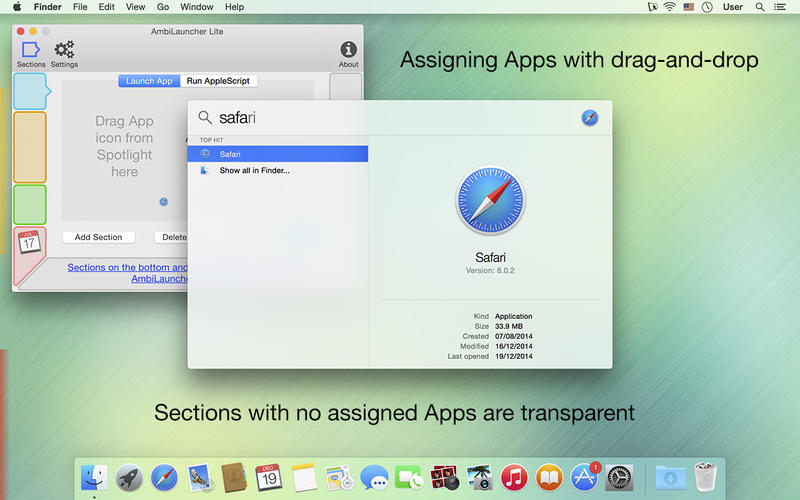Screen dimensions: 800x500
Task: Open Launchpad rocket in the Dock
Action: (129, 478)
